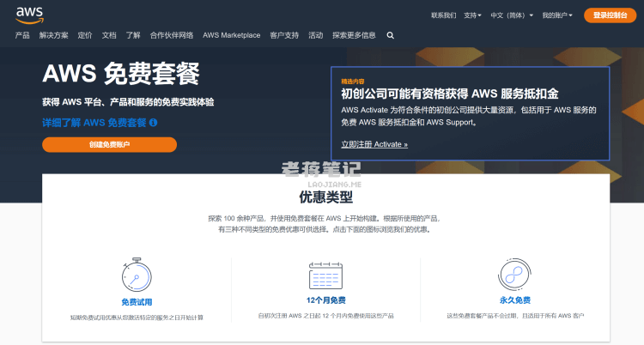The image size is (644, 345).
Task: Click the infinity always-free icon
Action: point(515,276)
